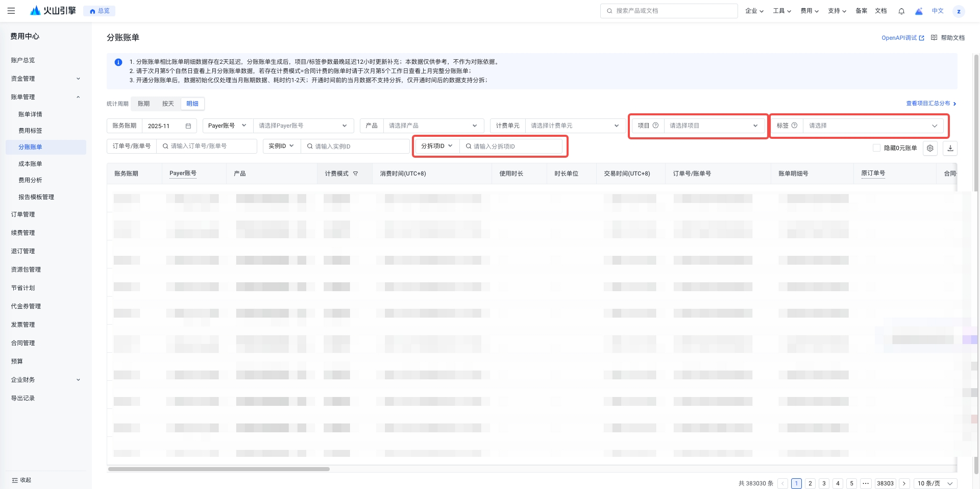Viewport: 980px width, 489px height.
Task: Click the pagination ellipsis jump button
Action: click(x=866, y=483)
